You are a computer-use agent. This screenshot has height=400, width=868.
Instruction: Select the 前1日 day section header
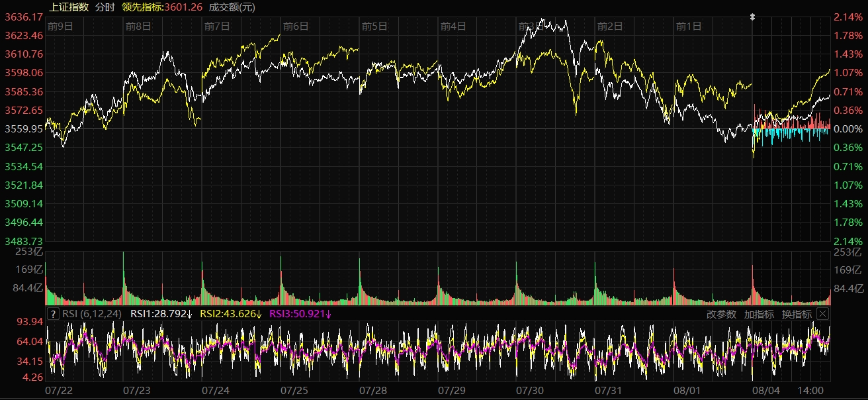pyautogui.click(x=688, y=26)
